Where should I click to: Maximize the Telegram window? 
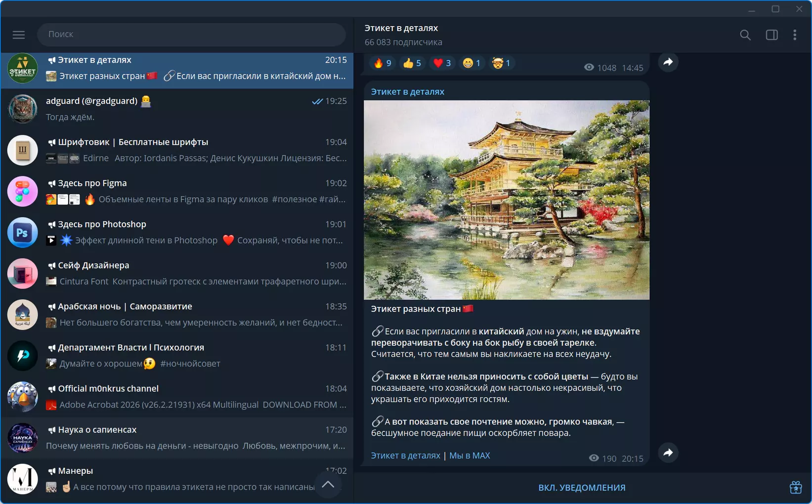[775, 9]
